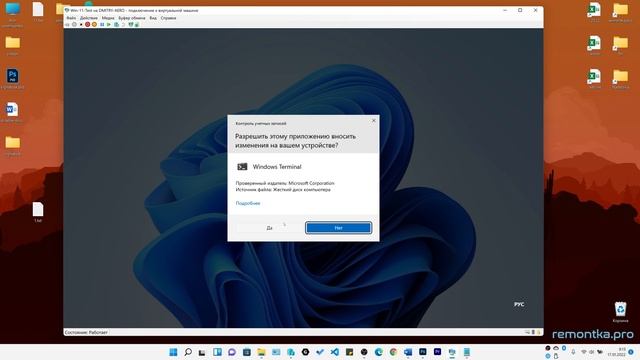This screenshot has height=360, width=640.
Task: Click the microphone tray icon
Action: [x=573, y=352]
